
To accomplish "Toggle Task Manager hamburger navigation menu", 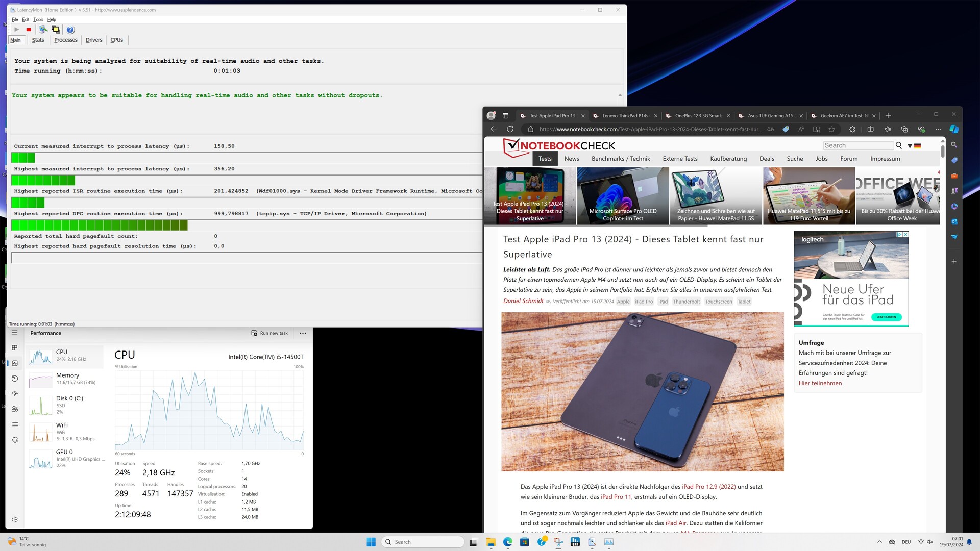I will click(x=15, y=333).
